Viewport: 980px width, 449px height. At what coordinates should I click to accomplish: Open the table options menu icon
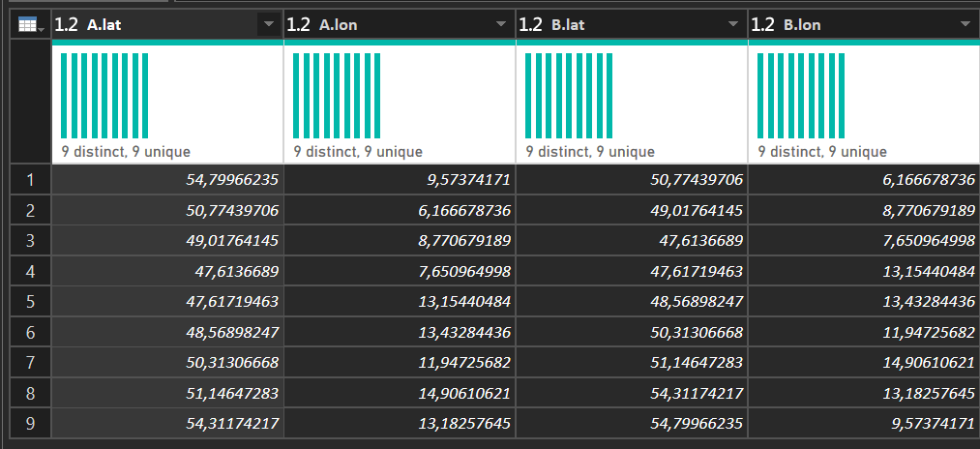31,25
